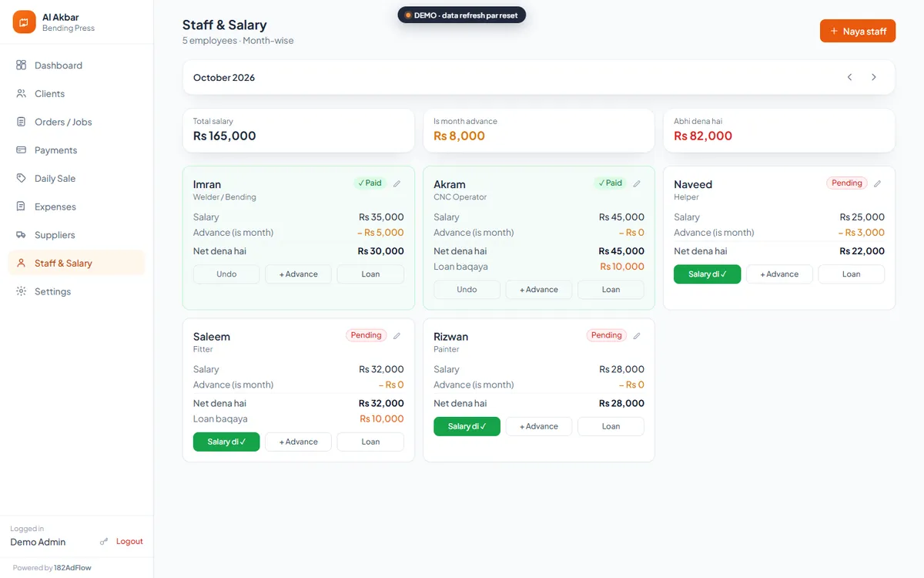Click the Demo Admin user name
This screenshot has width=924, height=578.
(38, 542)
